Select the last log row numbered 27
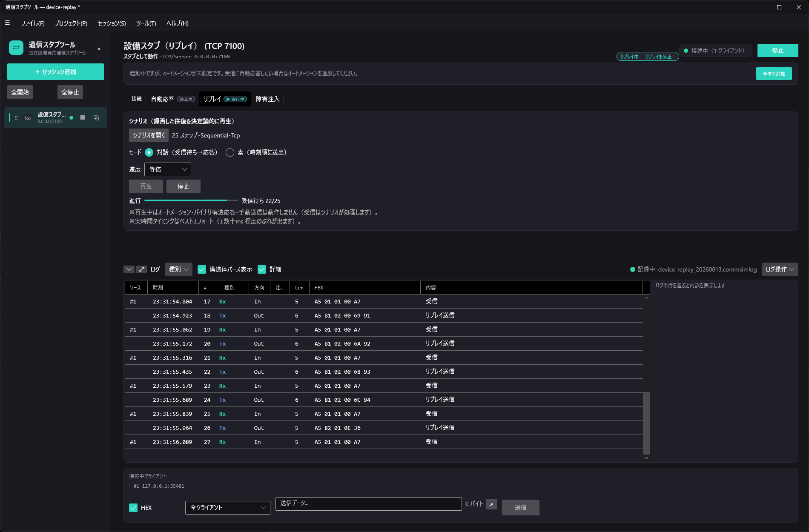Image resolution: width=809 pixels, height=532 pixels. (x=384, y=442)
